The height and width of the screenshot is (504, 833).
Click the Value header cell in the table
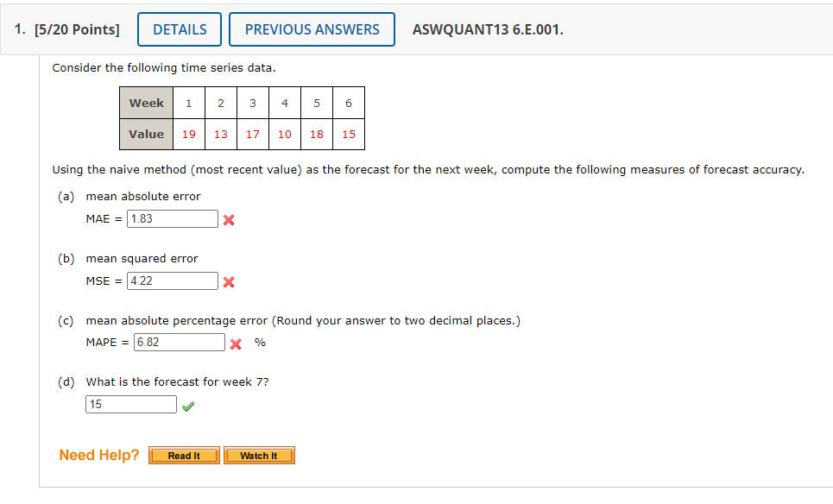pyautogui.click(x=146, y=134)
